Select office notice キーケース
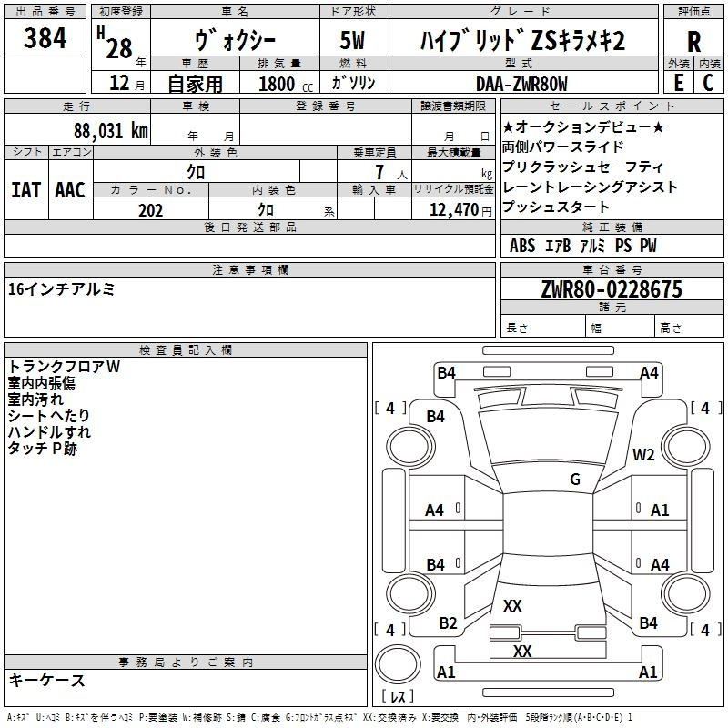 (47, 680)
